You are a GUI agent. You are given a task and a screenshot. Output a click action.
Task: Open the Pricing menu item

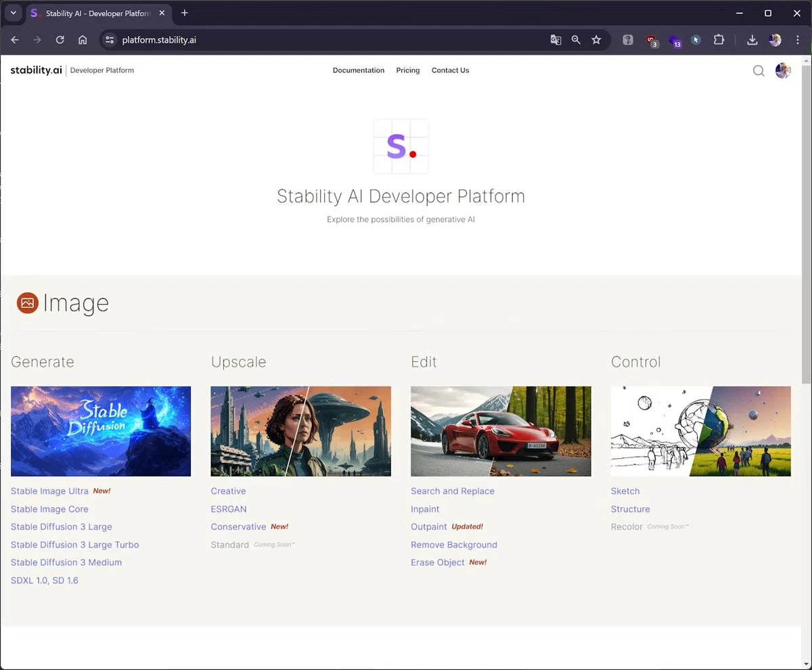[x=408, y=70]
